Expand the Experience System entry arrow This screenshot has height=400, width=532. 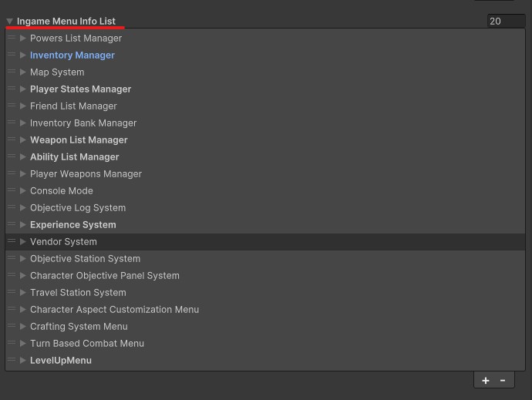coord(23,224)
